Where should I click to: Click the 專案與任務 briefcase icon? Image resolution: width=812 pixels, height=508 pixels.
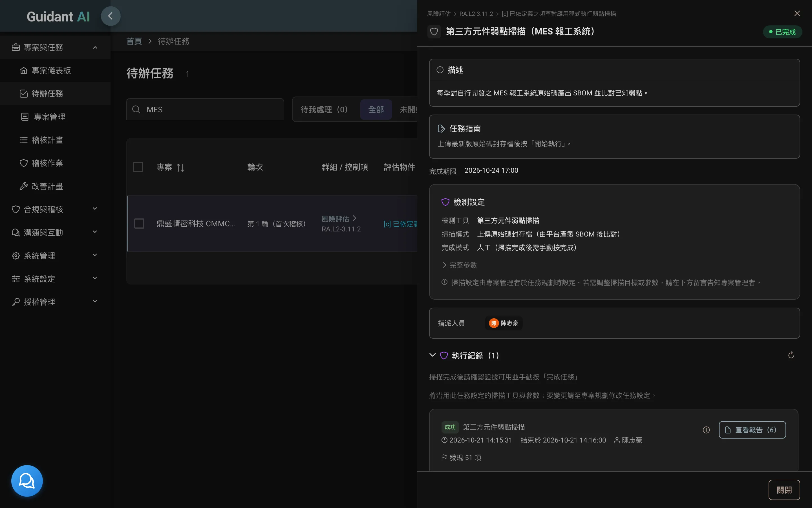pyautogui.click(x=16, y=47)
